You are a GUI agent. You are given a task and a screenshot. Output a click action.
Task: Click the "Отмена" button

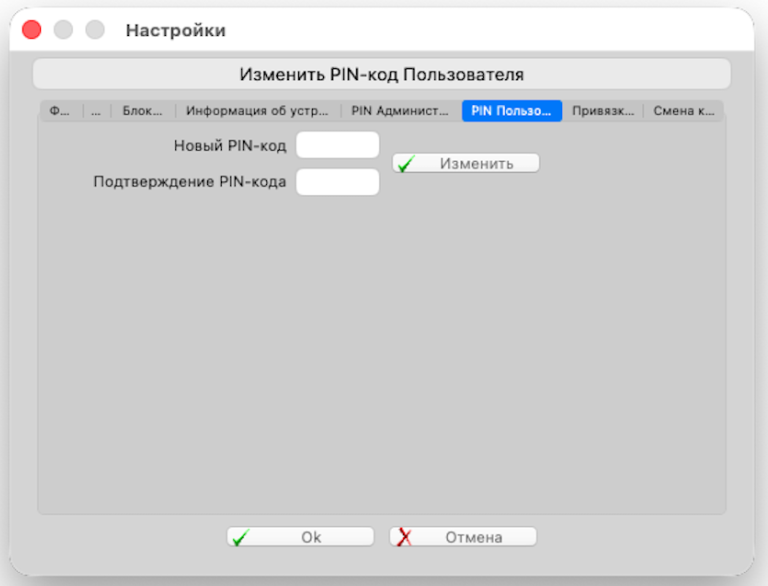(x=463, y=537)
